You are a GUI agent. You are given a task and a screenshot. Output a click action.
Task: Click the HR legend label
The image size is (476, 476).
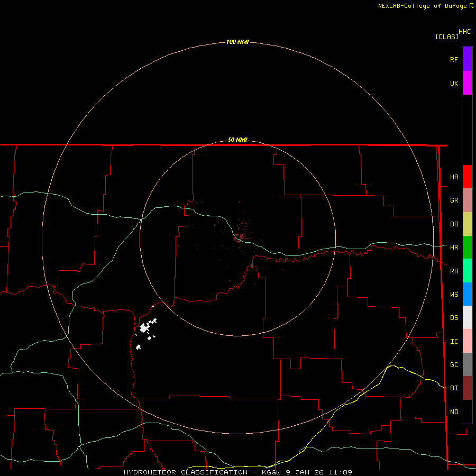coord(454,248)
